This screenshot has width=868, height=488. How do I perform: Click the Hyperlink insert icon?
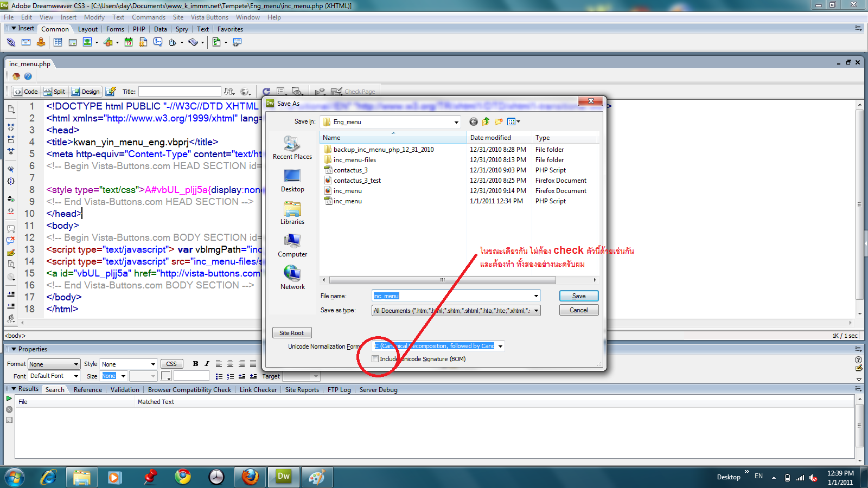11,42
